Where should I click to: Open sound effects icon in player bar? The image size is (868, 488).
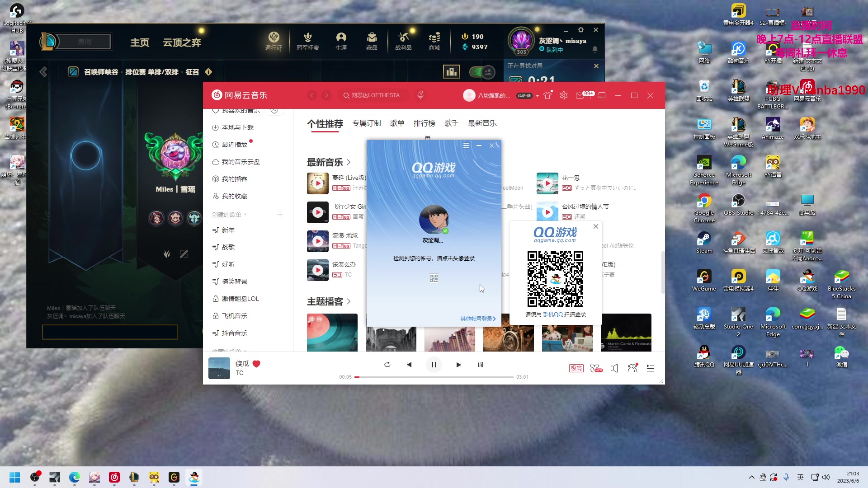pos(596,368)
